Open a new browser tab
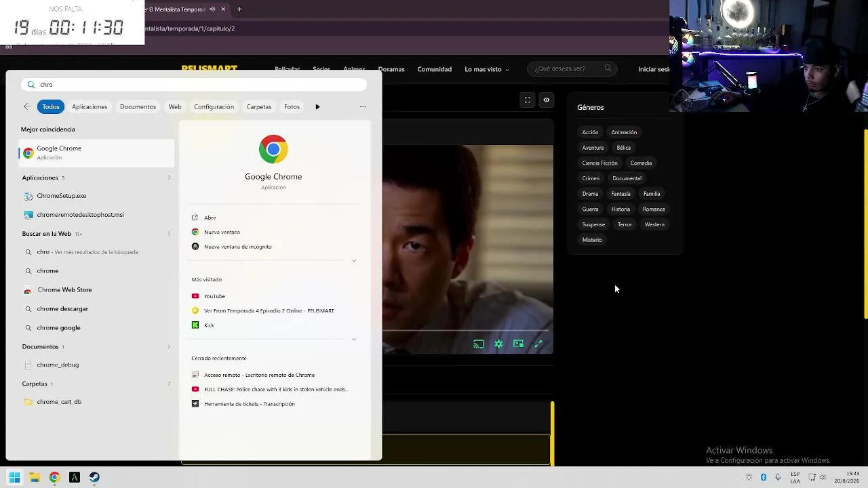 point(239,9)
